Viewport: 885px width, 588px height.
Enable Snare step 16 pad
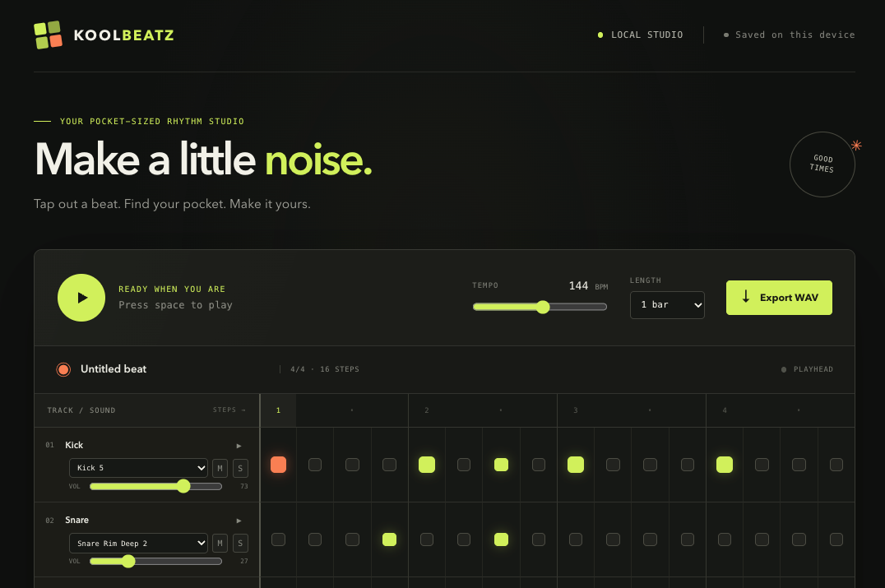pos(836,540)
